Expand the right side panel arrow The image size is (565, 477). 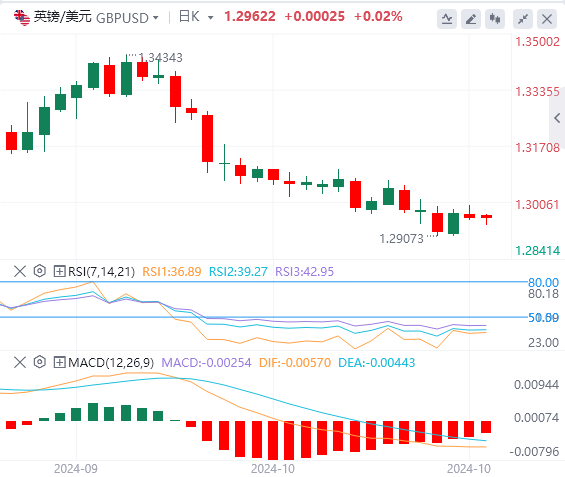click(x=557, y=118)
